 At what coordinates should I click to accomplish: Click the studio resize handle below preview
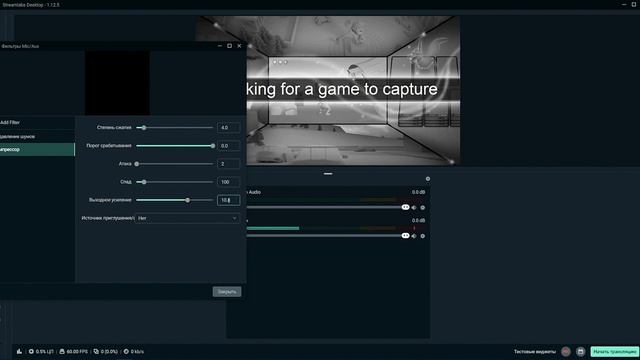coord(328,174)
